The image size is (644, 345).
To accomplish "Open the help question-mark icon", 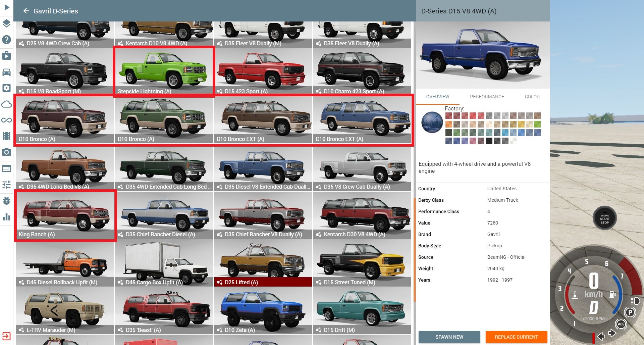I will pos(6,40).
